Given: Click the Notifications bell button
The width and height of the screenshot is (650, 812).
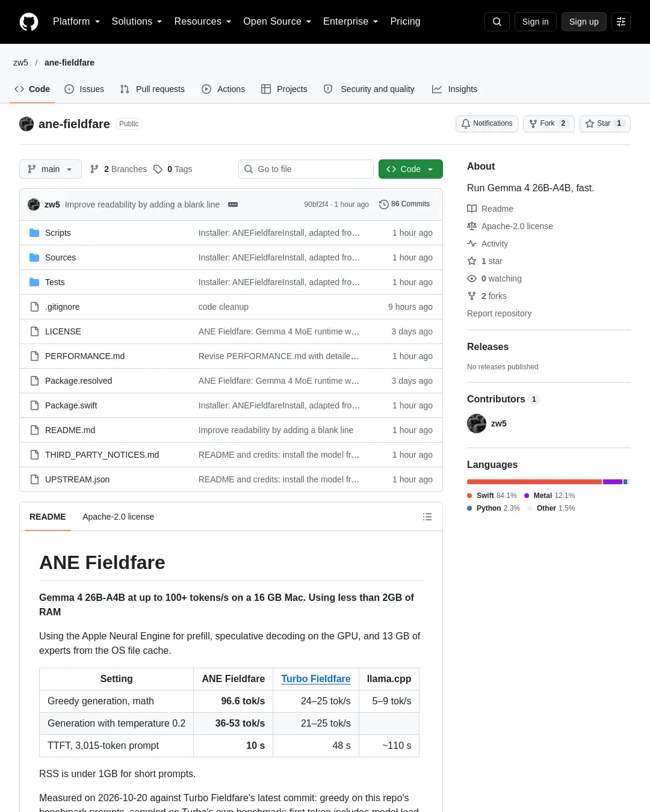Looking at the screenshot, I should [x=487, y=123].
